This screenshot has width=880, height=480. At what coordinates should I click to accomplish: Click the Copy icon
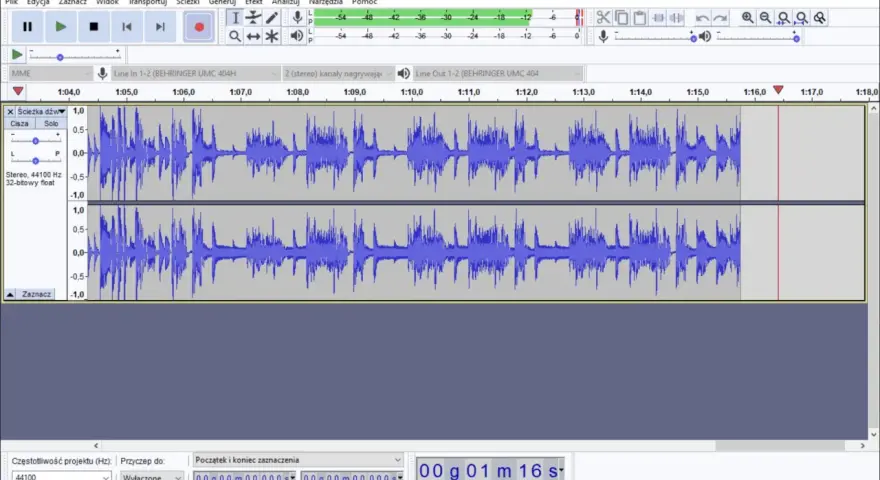click(621, 17)
